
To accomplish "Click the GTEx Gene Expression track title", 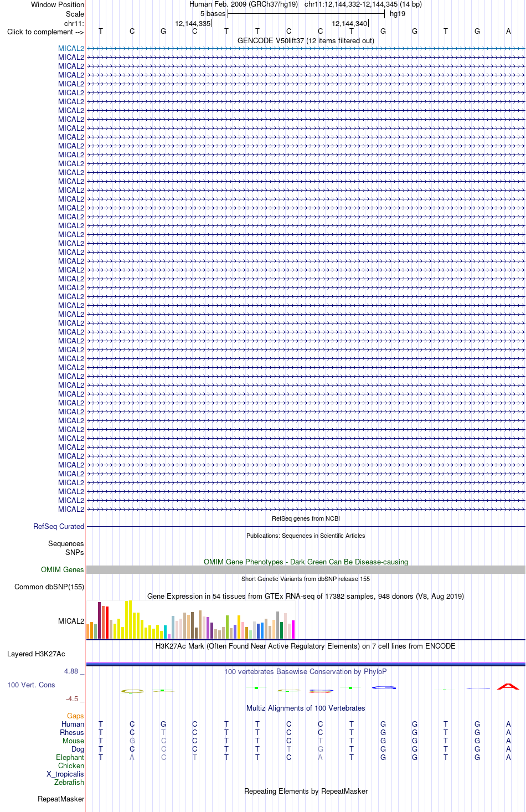I will [306, 596].
